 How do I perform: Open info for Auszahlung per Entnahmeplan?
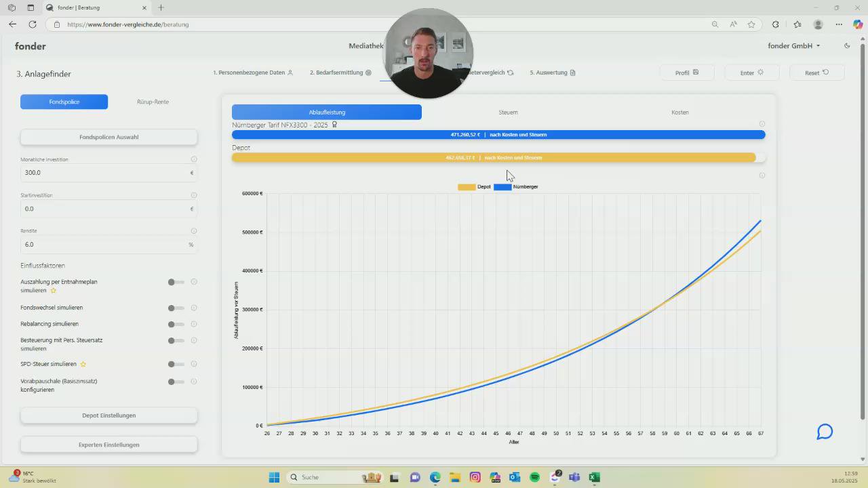[194, 282]
